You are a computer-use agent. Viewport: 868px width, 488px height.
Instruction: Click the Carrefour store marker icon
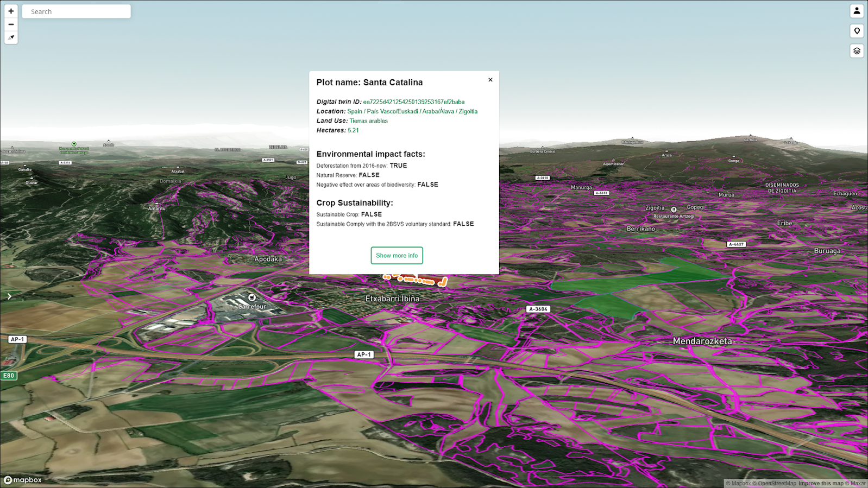[x=252, y=297]
